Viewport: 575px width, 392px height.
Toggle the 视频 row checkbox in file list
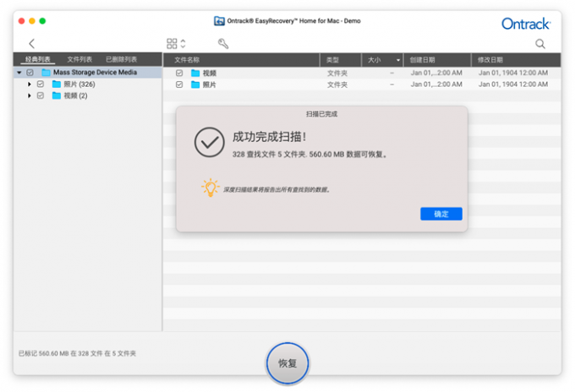[x=179, y=73]
